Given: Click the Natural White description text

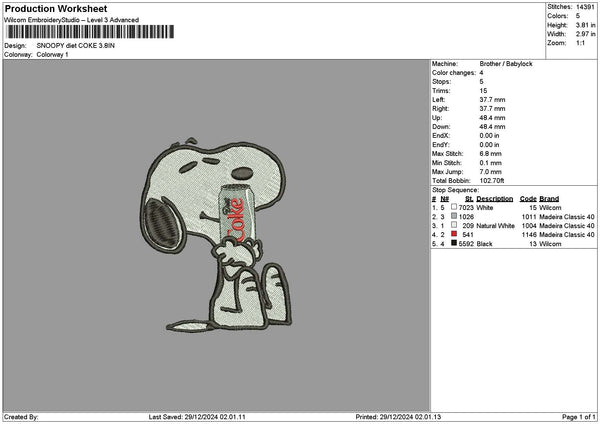Looking at the screenshot, I should coord(496,226).
